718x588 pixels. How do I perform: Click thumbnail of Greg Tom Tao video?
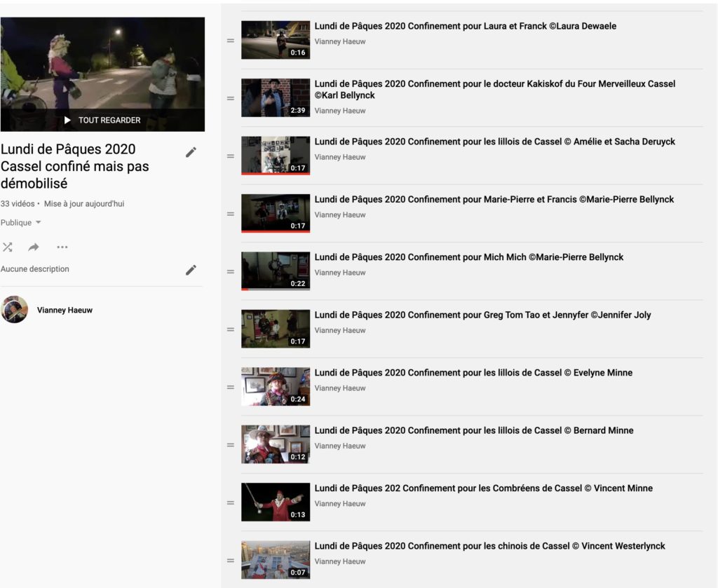tap(276, 329)
